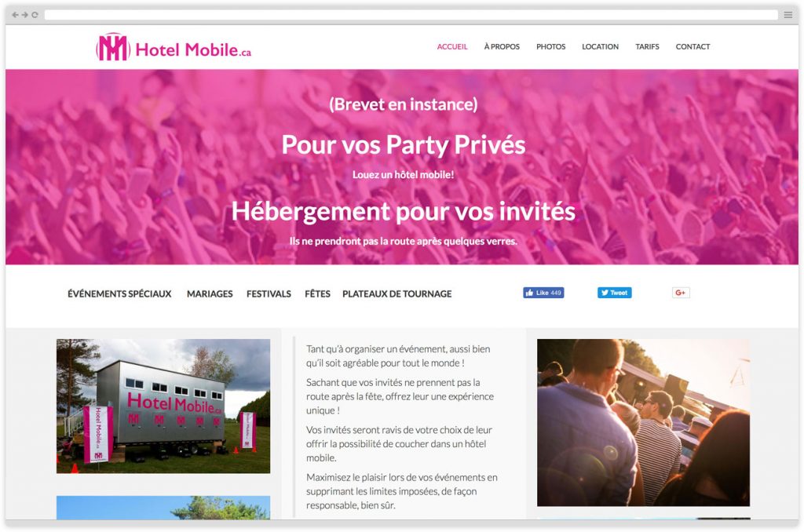Reload the page with the refresh icon
The height and width of the screenshot is (532, 804).
[35, 15]
